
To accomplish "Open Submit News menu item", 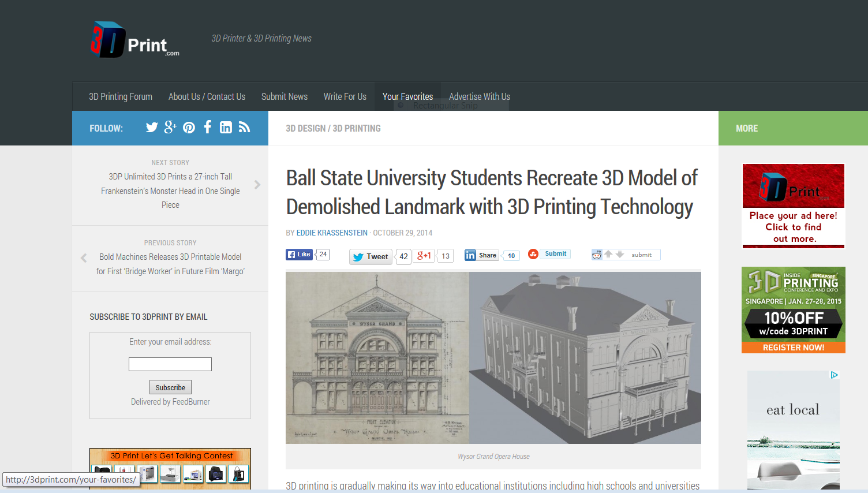I will (285, 96).
